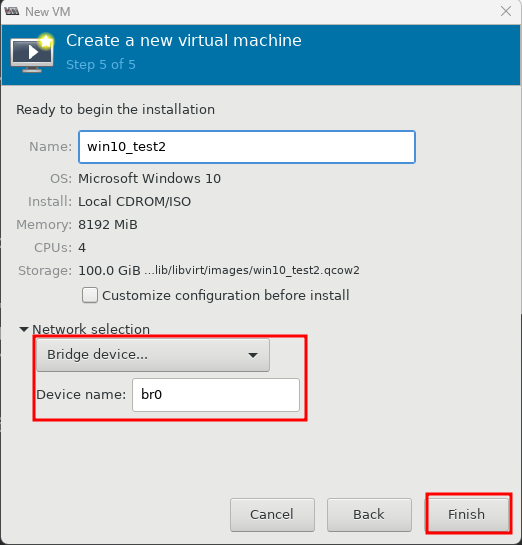
Task: Click the new virtual machine monitor icon
Action: click(33, 52)
